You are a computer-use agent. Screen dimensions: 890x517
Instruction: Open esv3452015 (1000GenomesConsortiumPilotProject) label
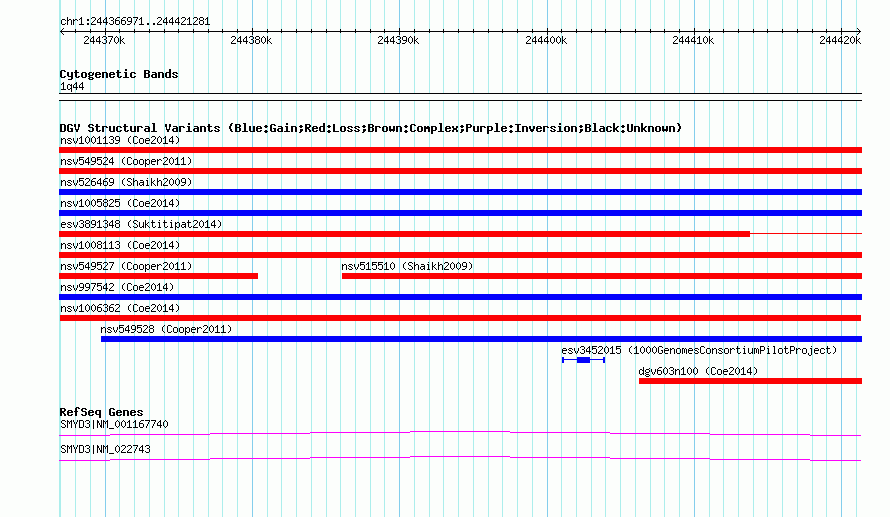[699, 350]
